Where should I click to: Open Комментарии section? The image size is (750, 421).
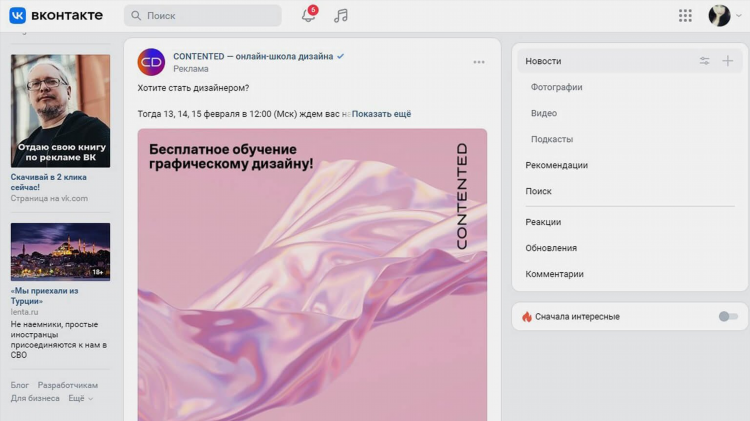(554, 274)
